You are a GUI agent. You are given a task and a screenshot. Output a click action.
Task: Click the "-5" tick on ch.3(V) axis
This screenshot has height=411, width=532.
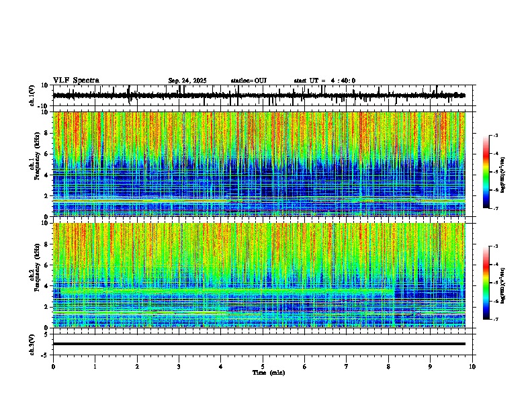(45, 355)
